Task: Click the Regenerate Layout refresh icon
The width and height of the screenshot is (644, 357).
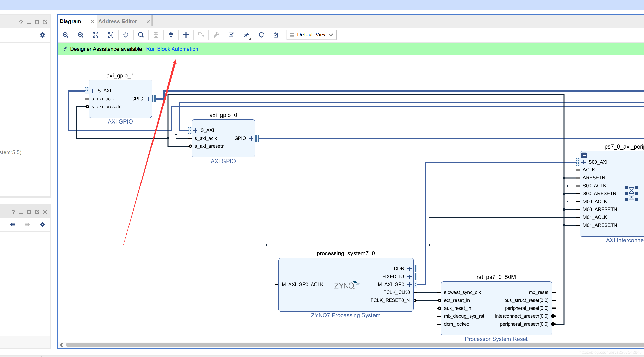Action: [x=261, y=35]
